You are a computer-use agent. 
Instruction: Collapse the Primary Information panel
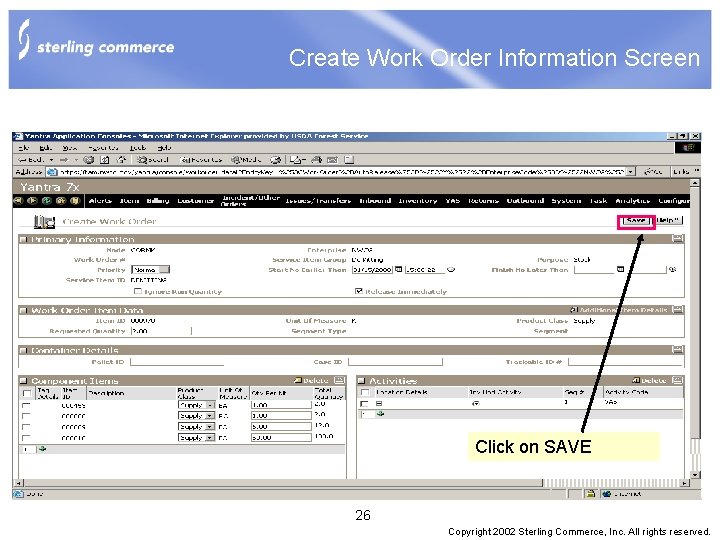click(677, 239)
